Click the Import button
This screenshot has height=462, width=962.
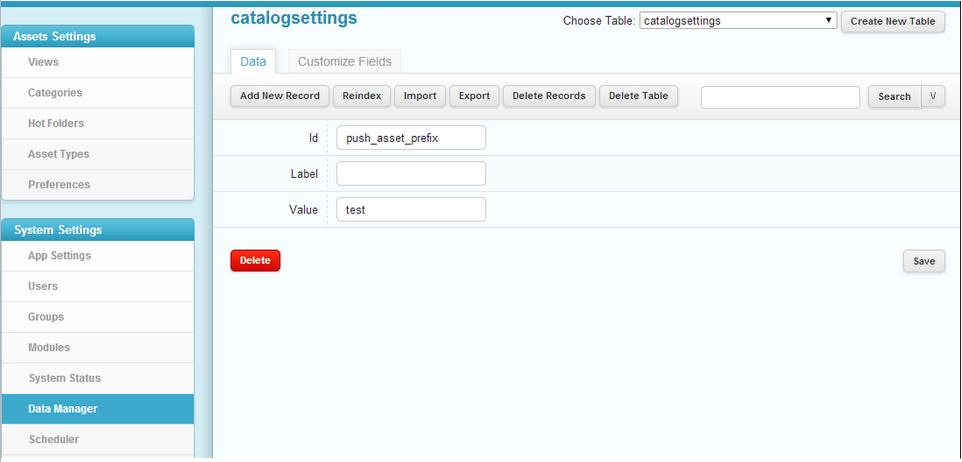pos(420,96)
